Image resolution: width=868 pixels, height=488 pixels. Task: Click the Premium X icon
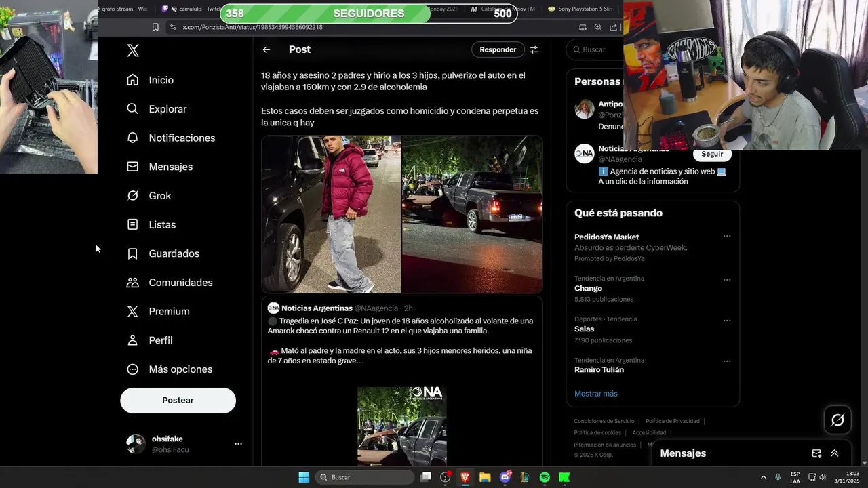(133, 312)
